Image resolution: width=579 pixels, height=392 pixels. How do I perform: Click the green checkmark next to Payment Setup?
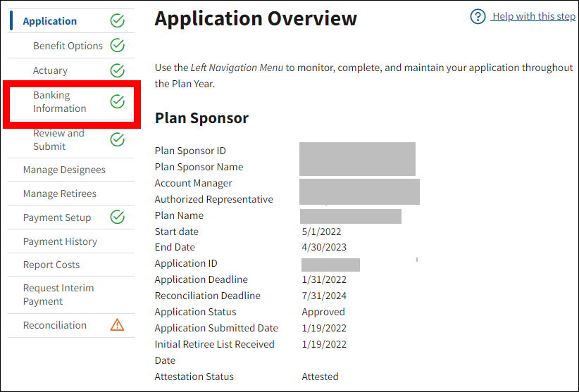(x=118, y=217)
